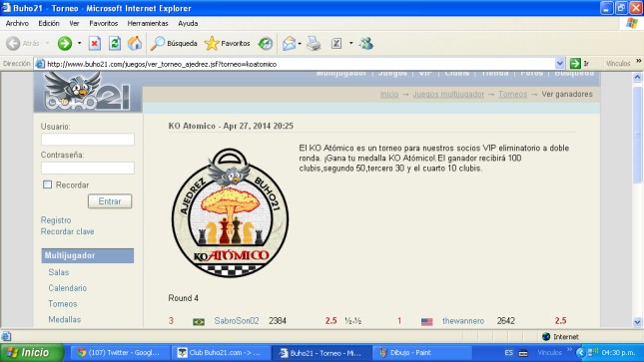
Task: Open the History clock icon
Action: point(266,43)
